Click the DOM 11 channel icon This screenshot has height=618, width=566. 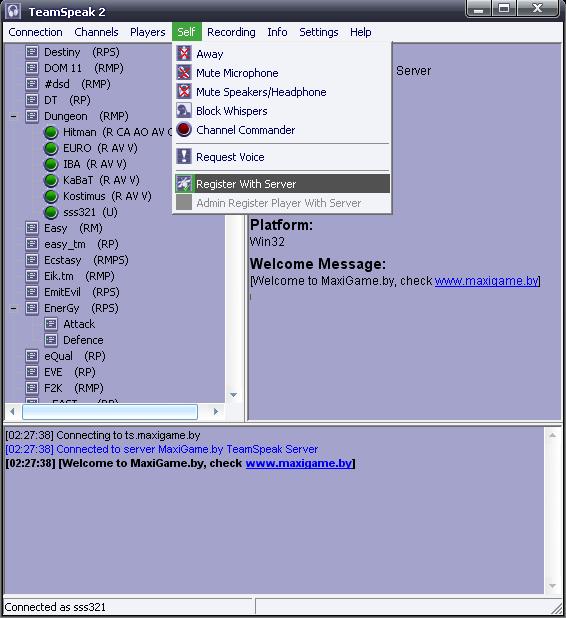pyautogui.click(x=32, y=68)
